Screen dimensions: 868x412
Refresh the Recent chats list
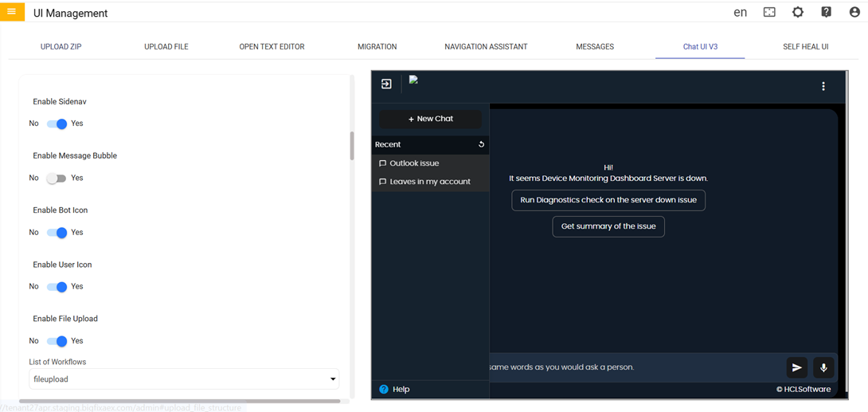tap(481, 144)
